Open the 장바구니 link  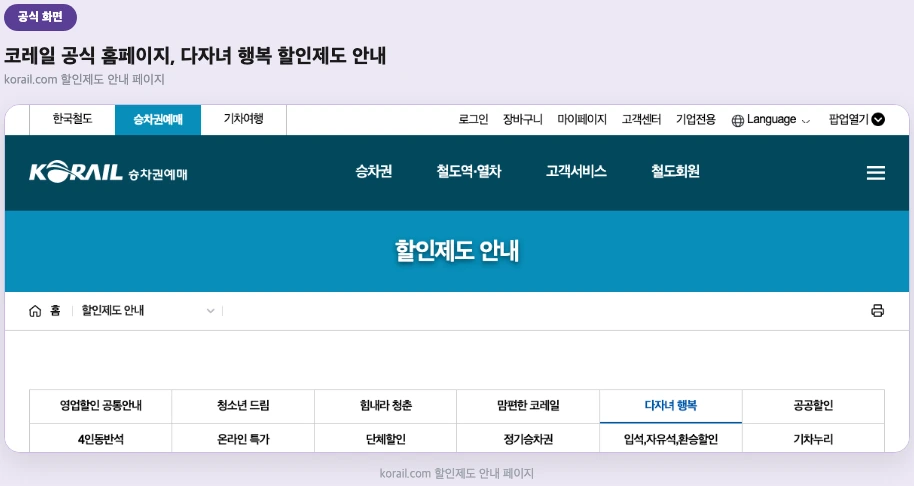click(523, 119)
